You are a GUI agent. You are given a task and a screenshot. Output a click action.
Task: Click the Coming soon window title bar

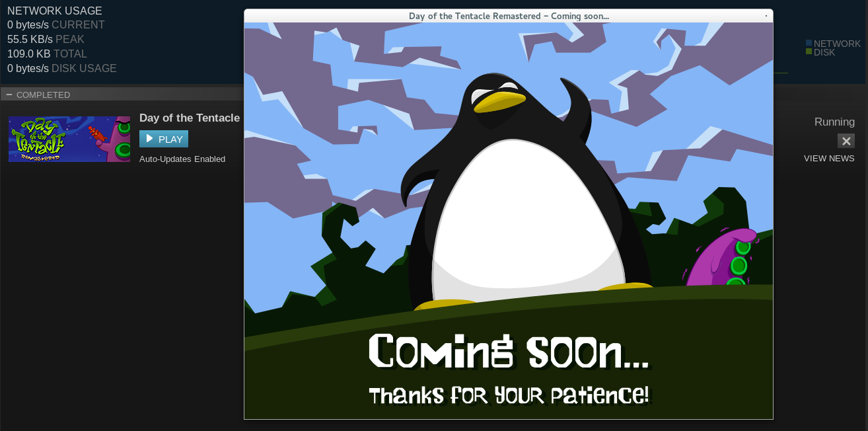509,16
